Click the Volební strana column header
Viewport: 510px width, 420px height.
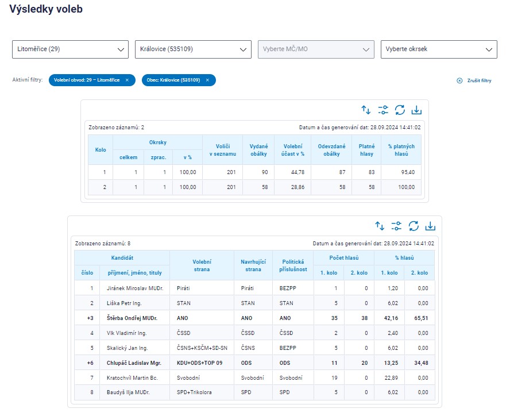[x=202, y=265]
